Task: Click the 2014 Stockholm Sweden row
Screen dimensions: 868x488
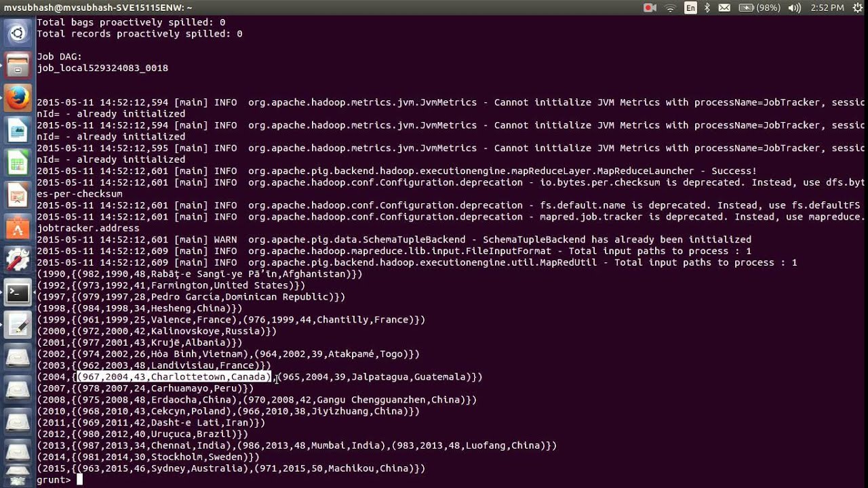Action: 149,457
